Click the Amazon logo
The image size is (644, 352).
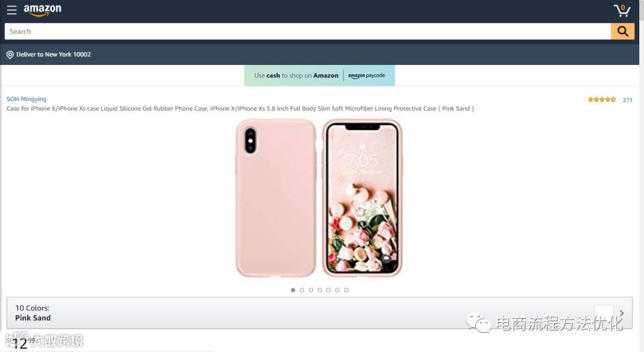tap(42, 10)
